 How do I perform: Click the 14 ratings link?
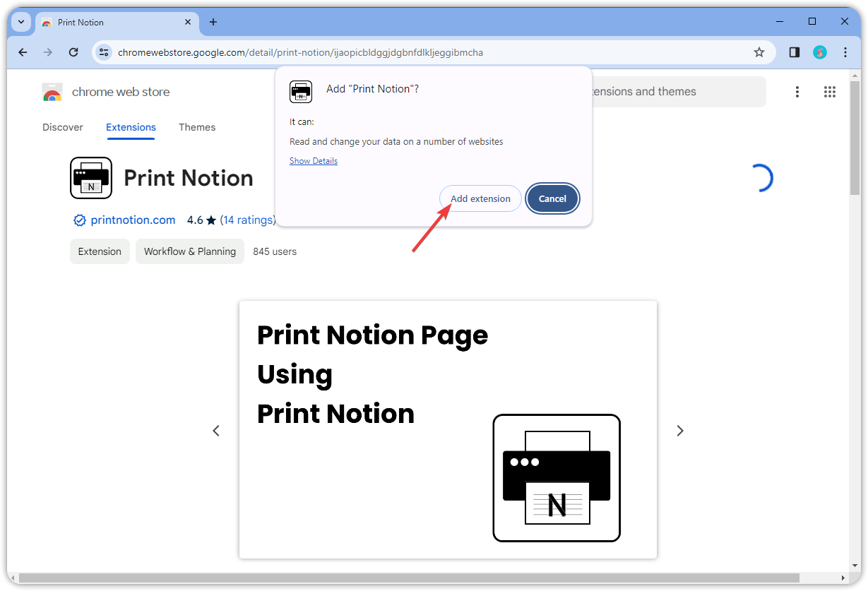(248, 220)
